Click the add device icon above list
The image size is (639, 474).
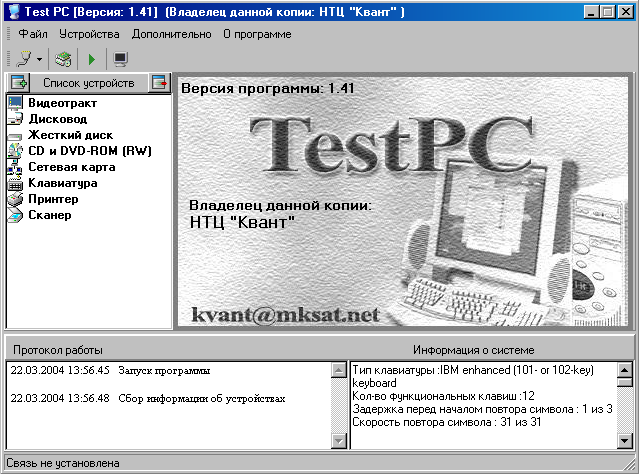(x=19, y=83)
